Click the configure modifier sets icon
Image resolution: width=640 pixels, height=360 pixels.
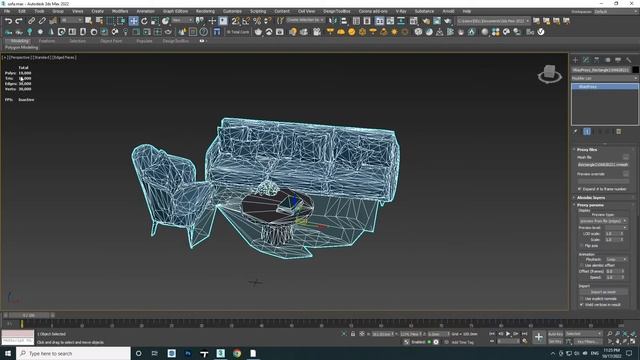[619, 131]
